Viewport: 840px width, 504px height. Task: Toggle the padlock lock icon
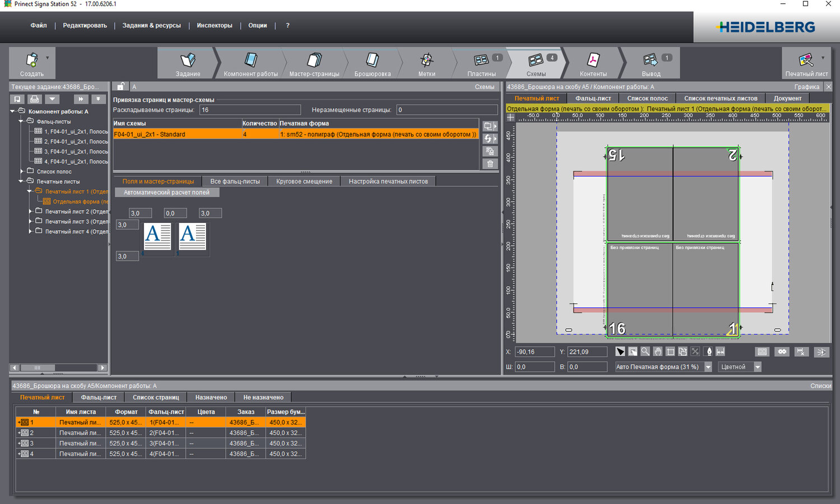click(120, 86)
